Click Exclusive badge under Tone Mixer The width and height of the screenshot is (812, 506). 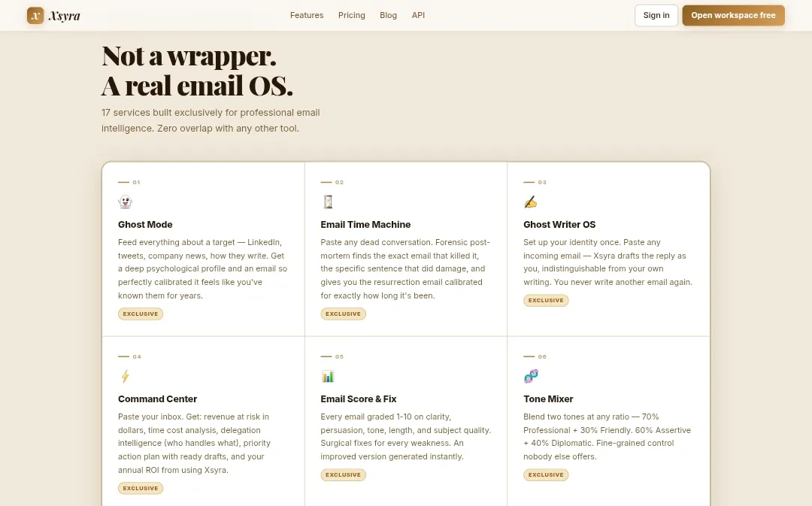[x=546, y=475]
